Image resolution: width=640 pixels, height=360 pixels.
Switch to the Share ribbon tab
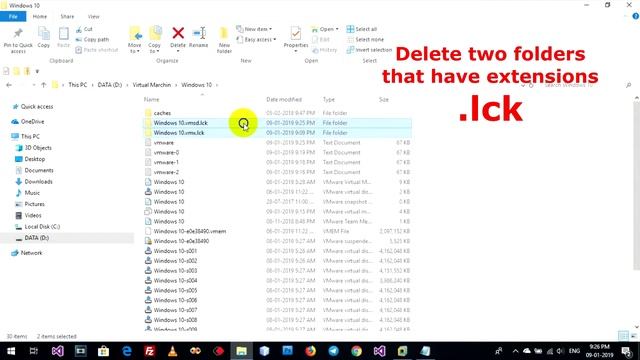[x=67, y=16]
